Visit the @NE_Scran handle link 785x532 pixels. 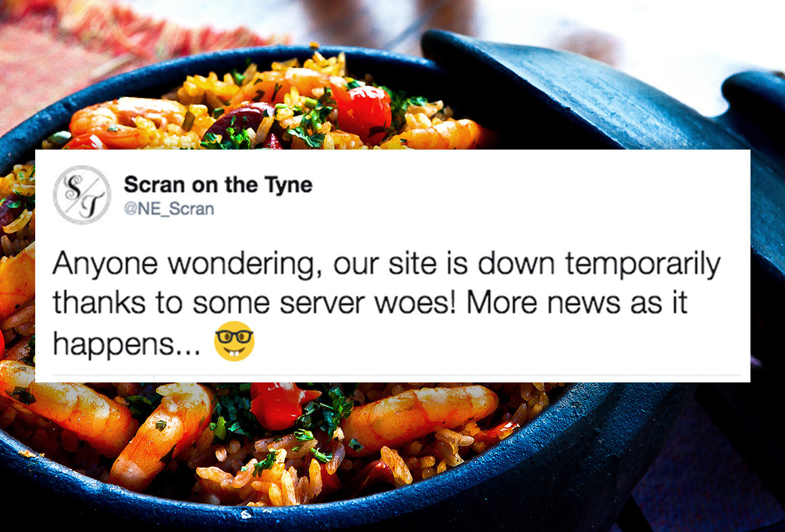tap(169, 208)
